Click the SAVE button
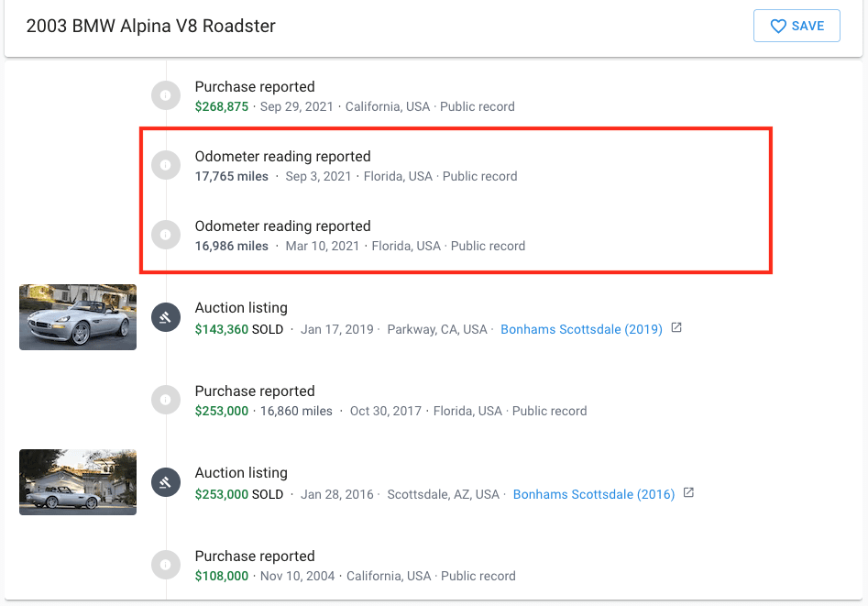The width and height of the screenshot is (868, 606). tap(797, 26)
